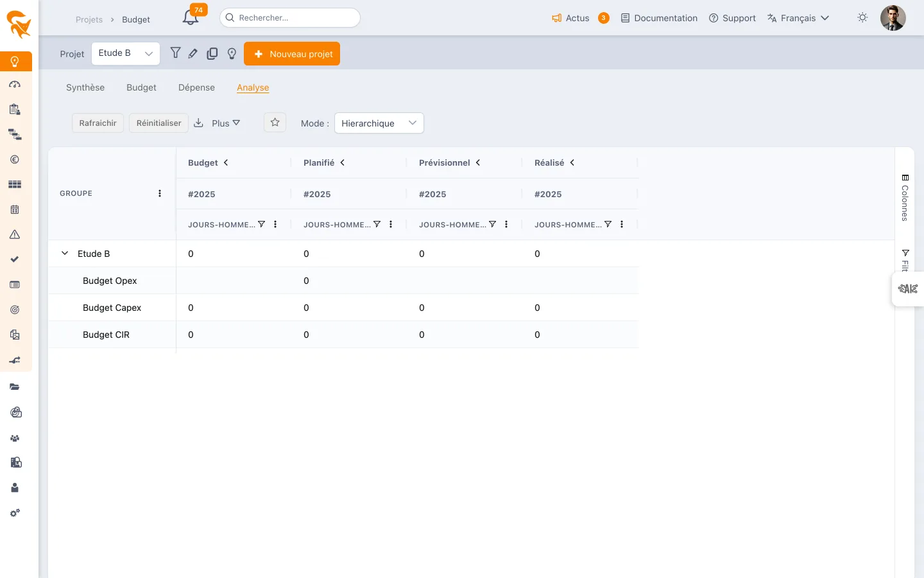This screenshot has height=578, width=924.
Task: Collapse the Budget column group chevron
Action: point(226,162)
